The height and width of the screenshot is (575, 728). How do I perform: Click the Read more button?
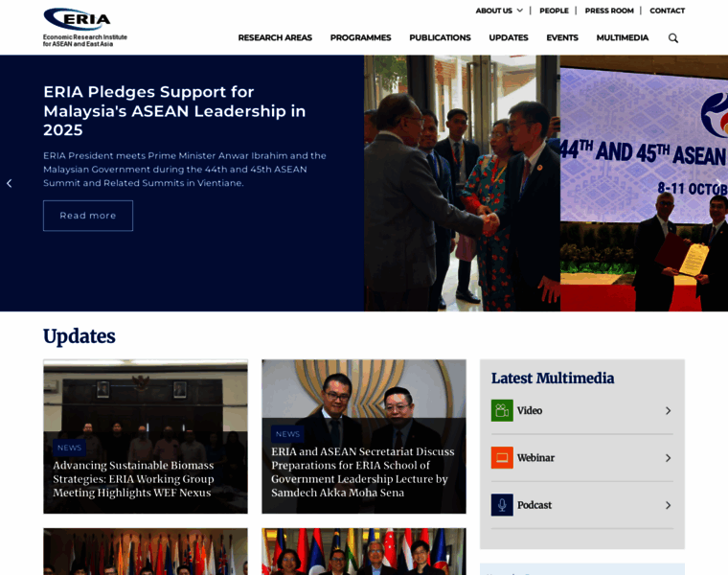pyautogui.click(x=88, y=216)
